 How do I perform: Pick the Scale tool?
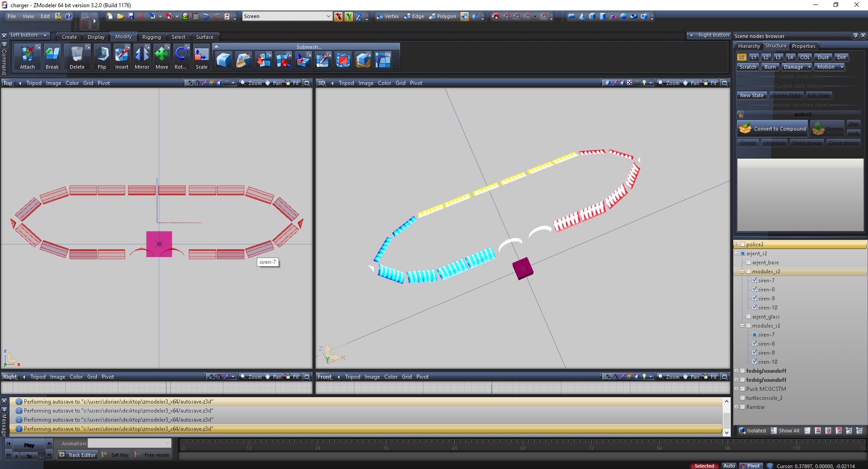point(201,55)
